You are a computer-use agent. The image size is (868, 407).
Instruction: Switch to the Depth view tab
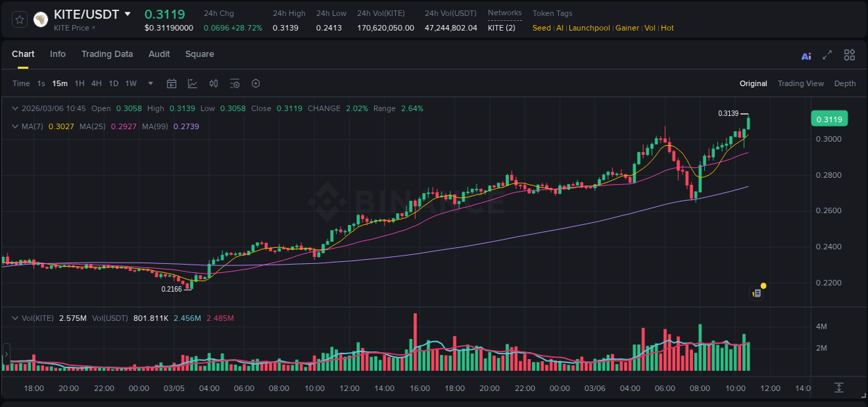pyautogui.click(x=844, y=83)
